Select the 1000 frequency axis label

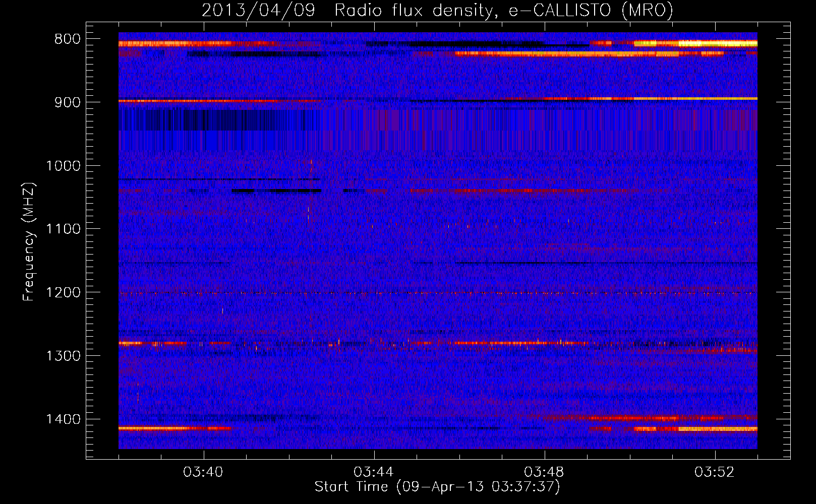(x=63, y=166)
